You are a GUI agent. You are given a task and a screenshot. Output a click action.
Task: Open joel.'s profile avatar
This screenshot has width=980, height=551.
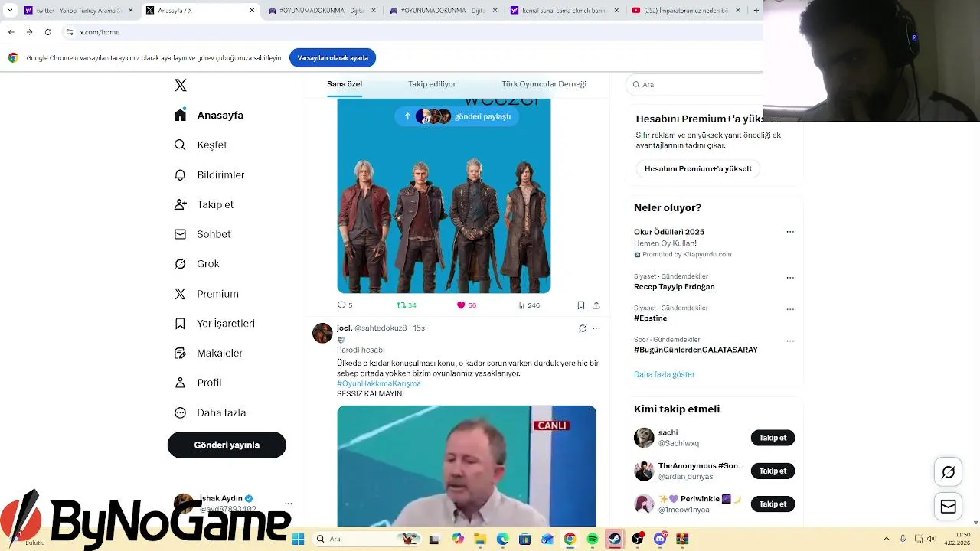322,333
